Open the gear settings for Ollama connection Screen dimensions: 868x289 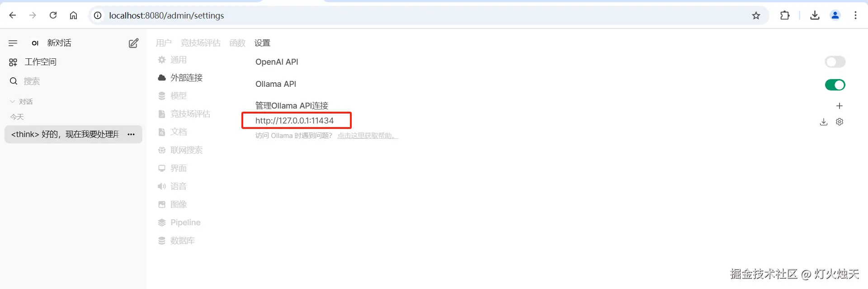(x=839, y=122)
